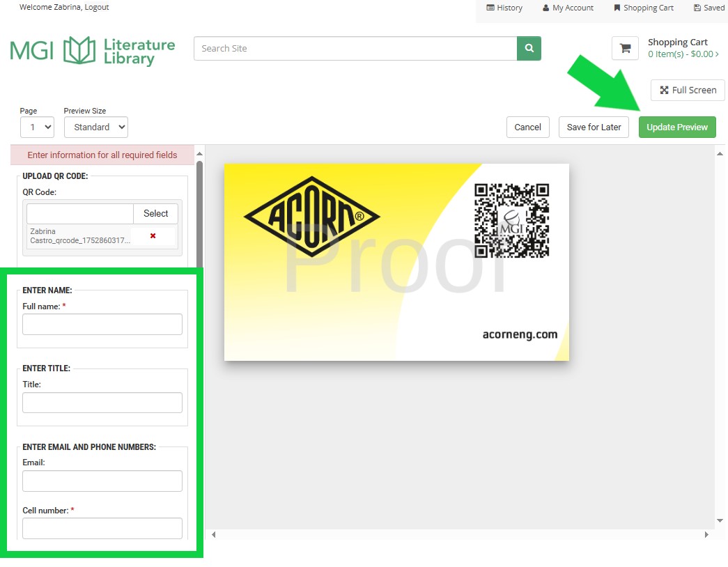Image resolution: width=728 pixels, height=567 pixels.
Task: Click the green search magnifier button
Action: tap(529, 48)
